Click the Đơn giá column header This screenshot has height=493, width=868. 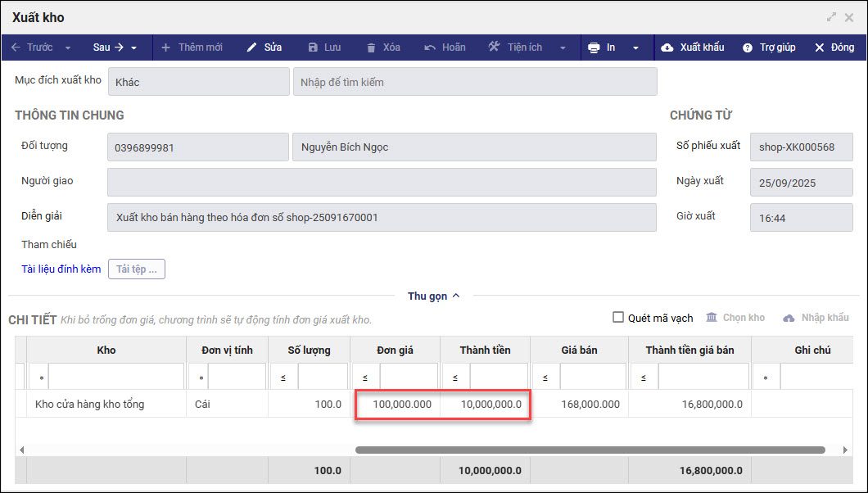pyautogui.click(x=395, y=350)
